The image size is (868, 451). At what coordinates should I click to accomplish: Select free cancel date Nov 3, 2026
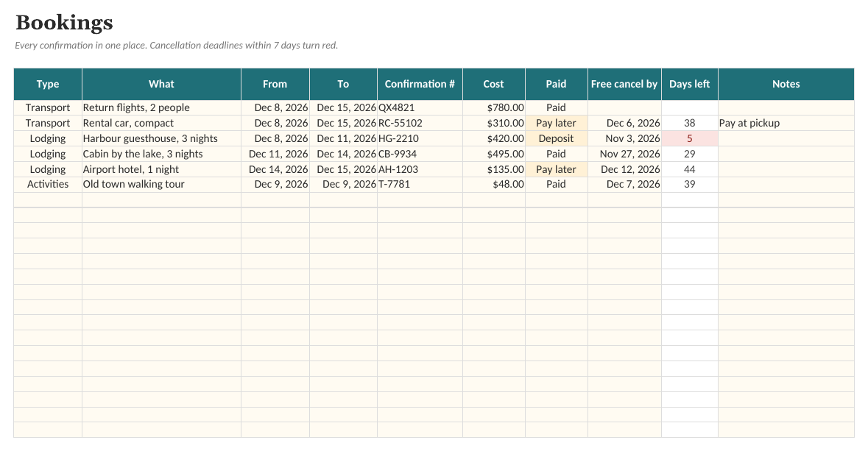coord(624,138)
